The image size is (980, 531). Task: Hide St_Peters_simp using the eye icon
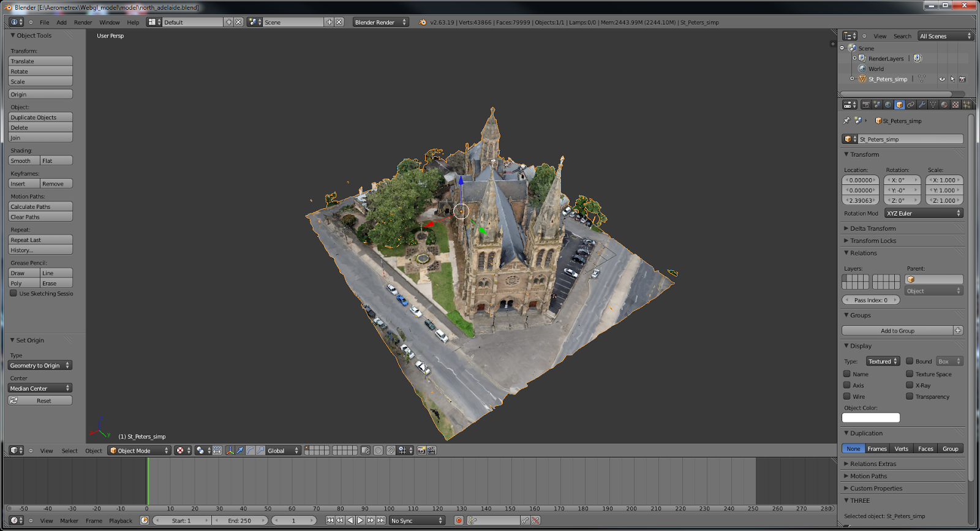click(942, 79)
